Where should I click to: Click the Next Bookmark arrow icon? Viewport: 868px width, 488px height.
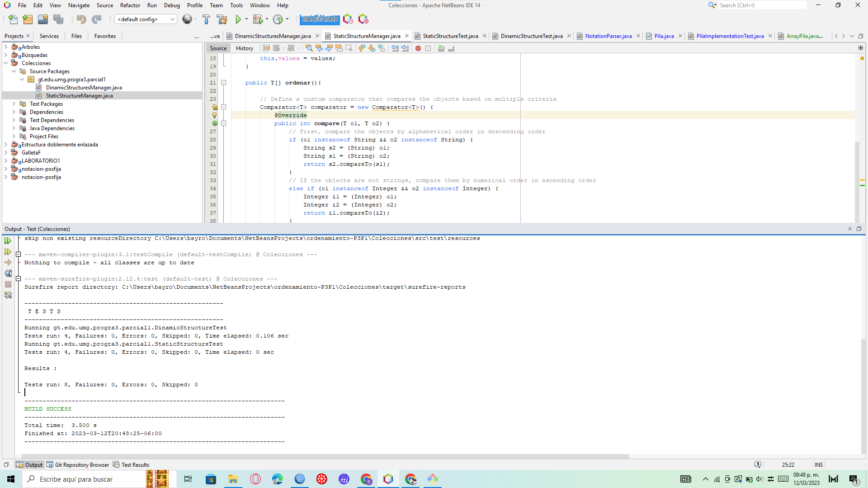point(372,48)
